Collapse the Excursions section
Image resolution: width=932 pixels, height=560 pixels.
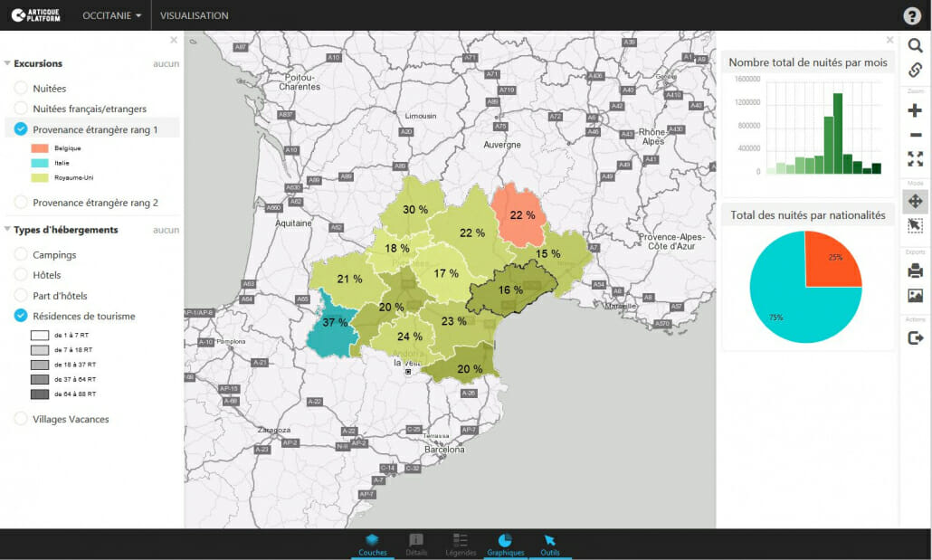tap(8, 63)
